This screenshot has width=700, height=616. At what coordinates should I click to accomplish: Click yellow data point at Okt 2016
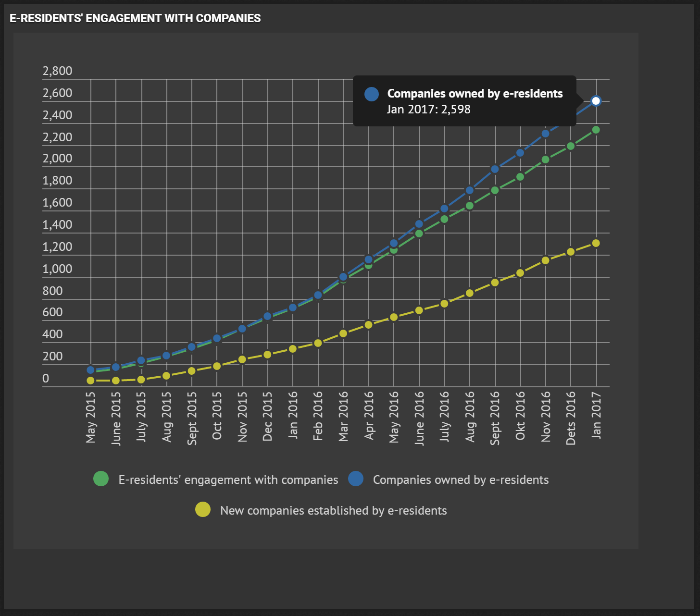[x=520, y=273]
